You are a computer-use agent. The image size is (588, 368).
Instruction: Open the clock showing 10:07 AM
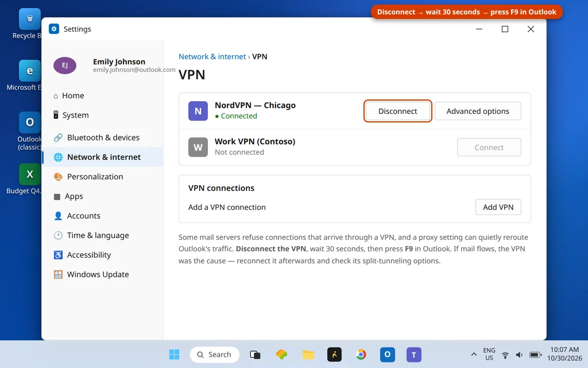click(x=564, y=354)
